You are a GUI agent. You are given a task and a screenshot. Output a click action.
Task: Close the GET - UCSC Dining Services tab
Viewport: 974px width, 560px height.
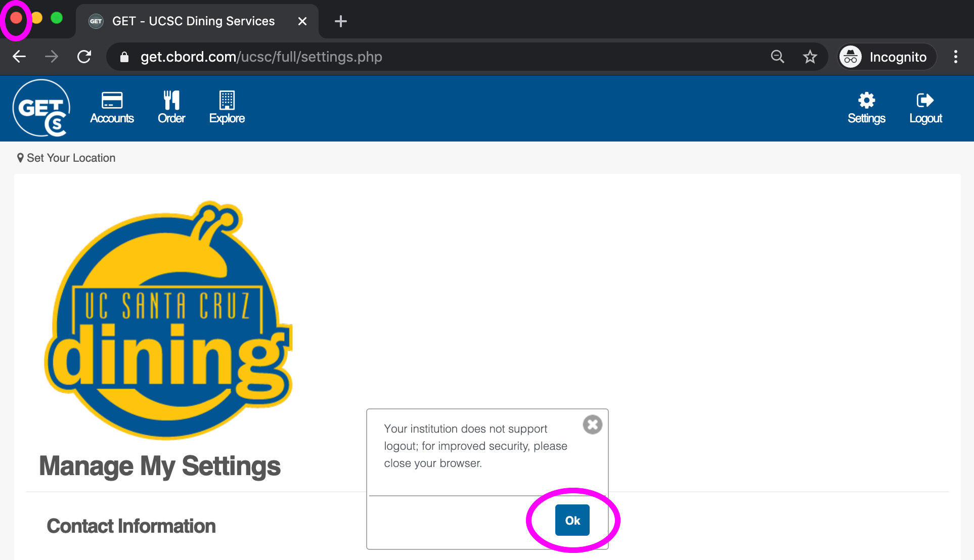[x=302, y=21]
